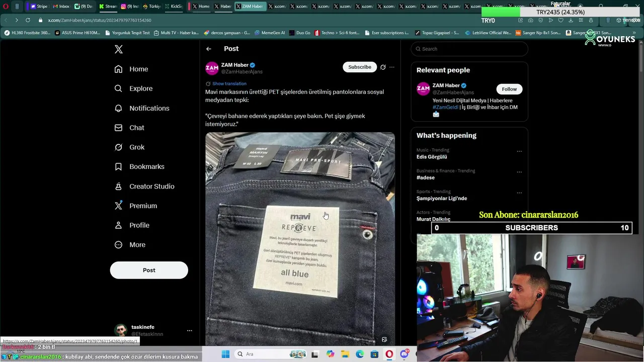Screen dimensions: 644x362
Task: Open Duo Go bookmark
Action: [300, 33]
